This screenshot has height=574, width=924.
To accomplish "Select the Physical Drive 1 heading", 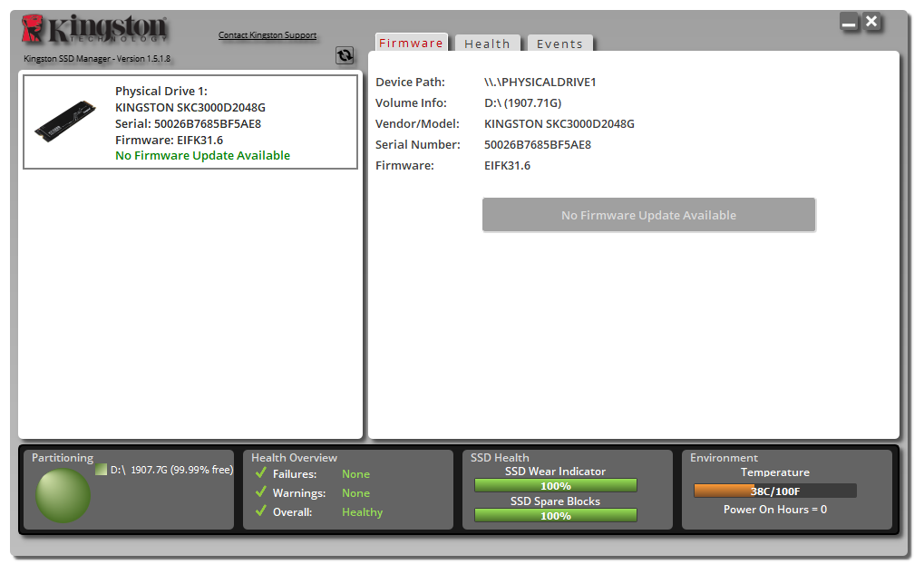I will coord(161,91).
